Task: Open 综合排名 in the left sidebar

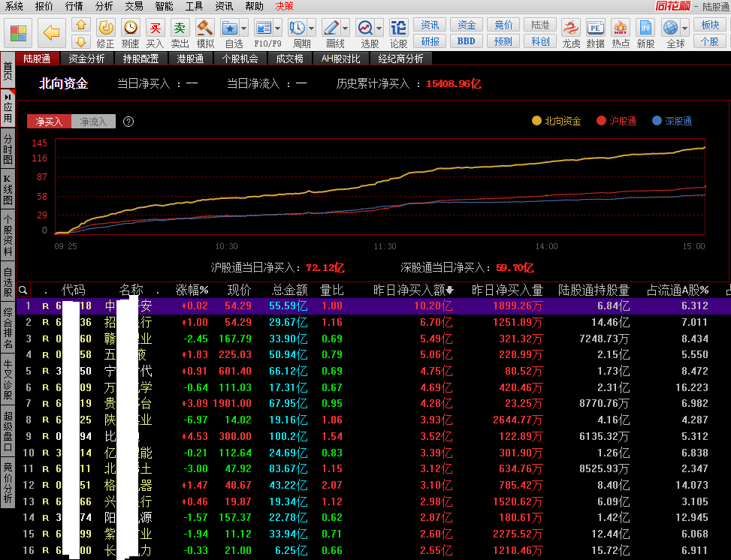Action: (8, 328)
